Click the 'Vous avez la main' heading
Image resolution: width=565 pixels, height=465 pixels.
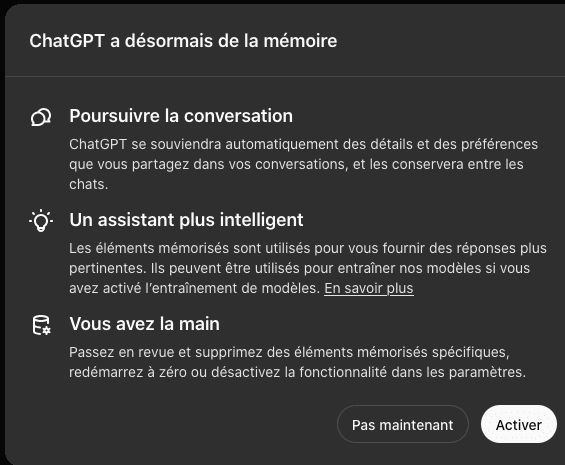pyautogui.click(x=144, y=324)
